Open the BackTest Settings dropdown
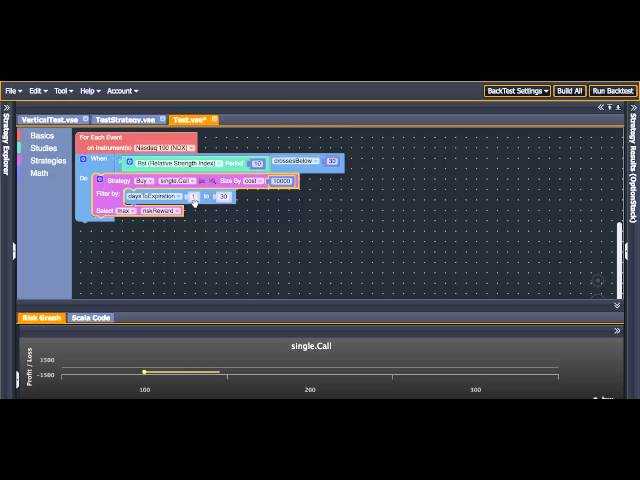Screen dimensions: 640x480 517,91
